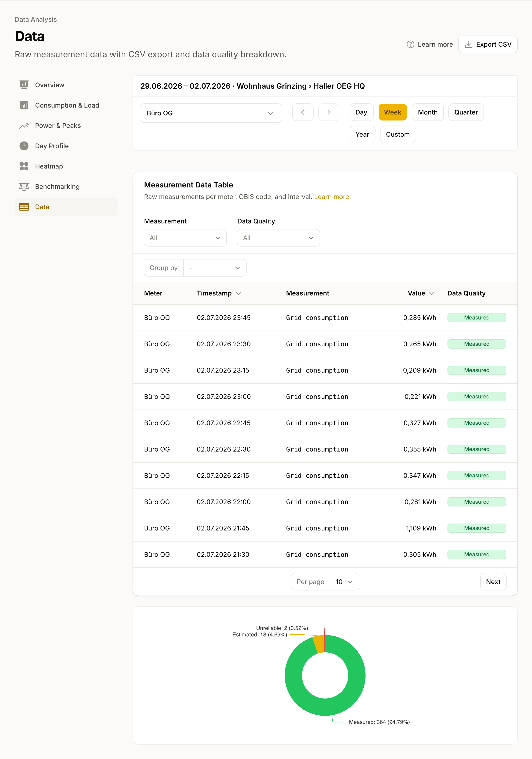Click the Data Quality column header

pos(466,293)
